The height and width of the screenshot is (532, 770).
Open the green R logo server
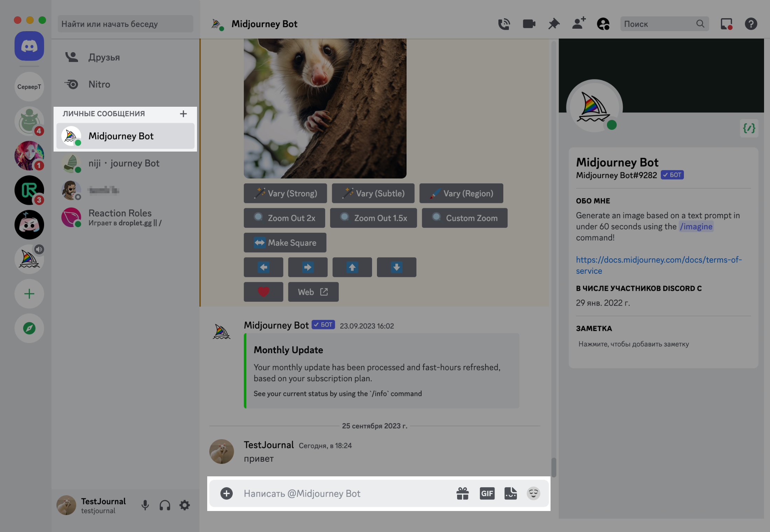click(x=29, y=190)
